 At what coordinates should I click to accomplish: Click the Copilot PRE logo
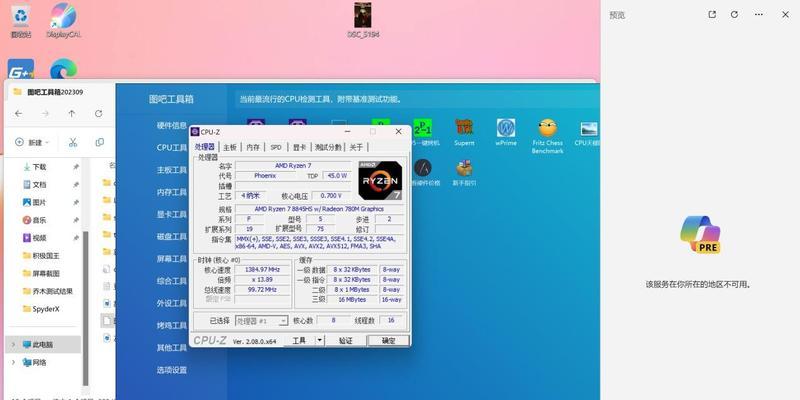pos(700,235)
